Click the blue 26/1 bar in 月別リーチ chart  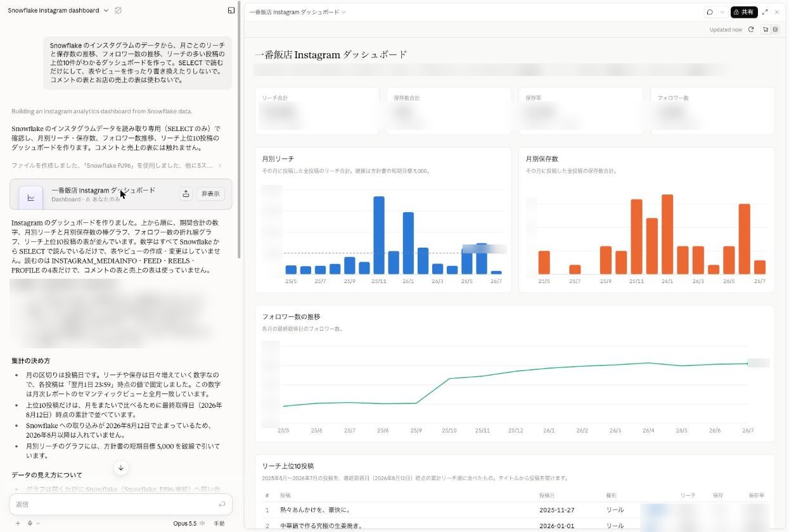[408, 243]
